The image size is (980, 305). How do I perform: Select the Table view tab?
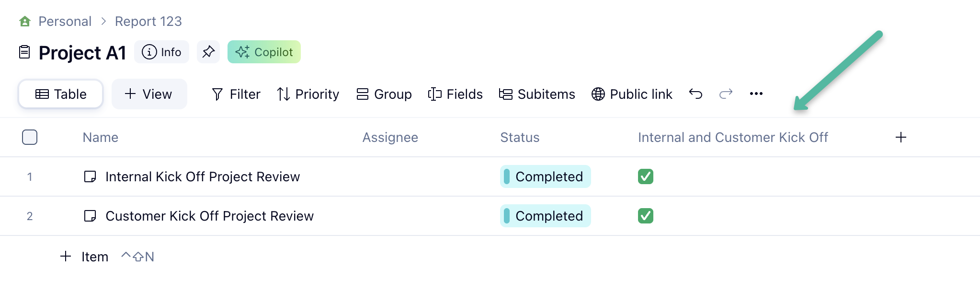61,94
